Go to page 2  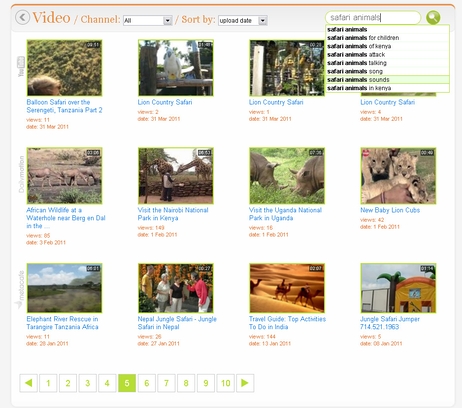(x=68, y=383)
